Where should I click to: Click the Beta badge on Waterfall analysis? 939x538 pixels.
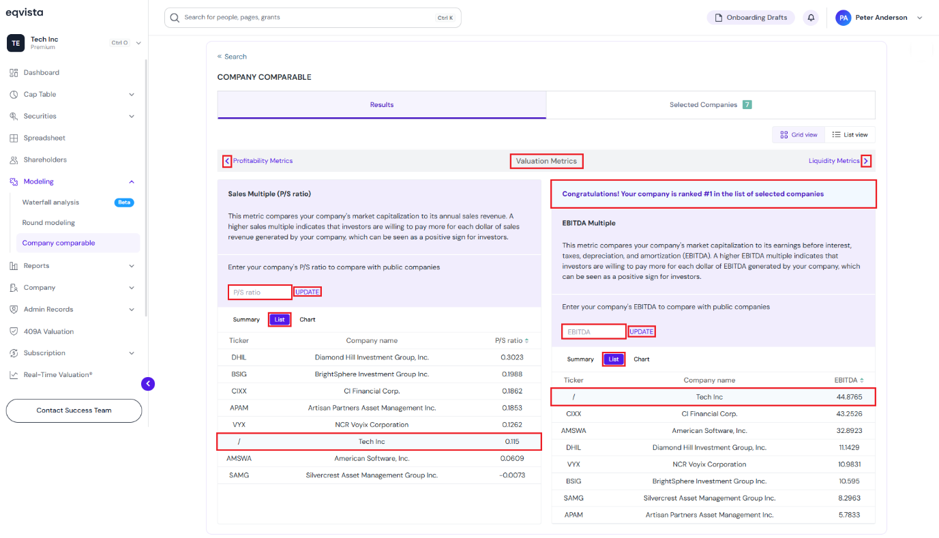[124, 202]
